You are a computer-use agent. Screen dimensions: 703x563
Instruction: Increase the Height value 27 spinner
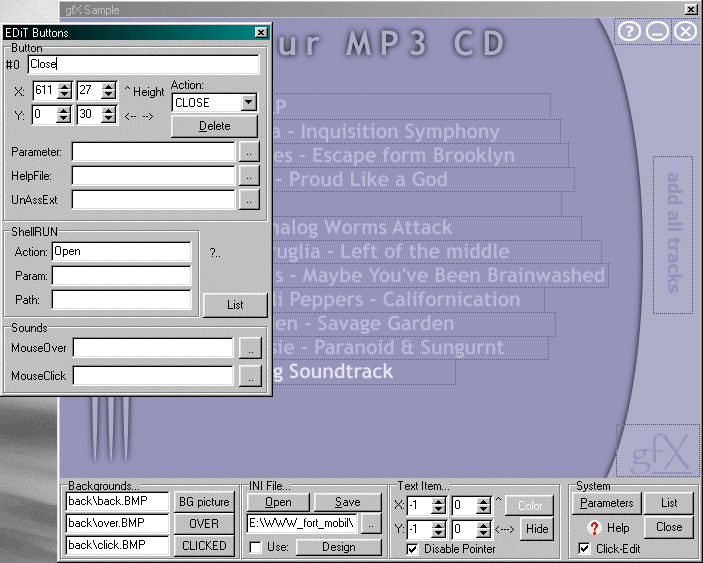point(108,87)
